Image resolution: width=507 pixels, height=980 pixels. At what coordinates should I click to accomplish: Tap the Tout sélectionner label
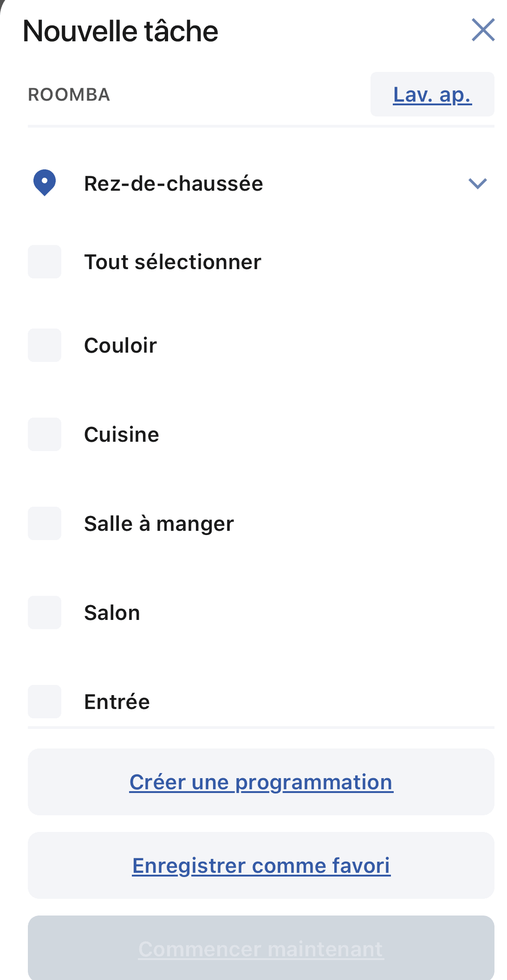pyautogui.click(x=173, y=262)
